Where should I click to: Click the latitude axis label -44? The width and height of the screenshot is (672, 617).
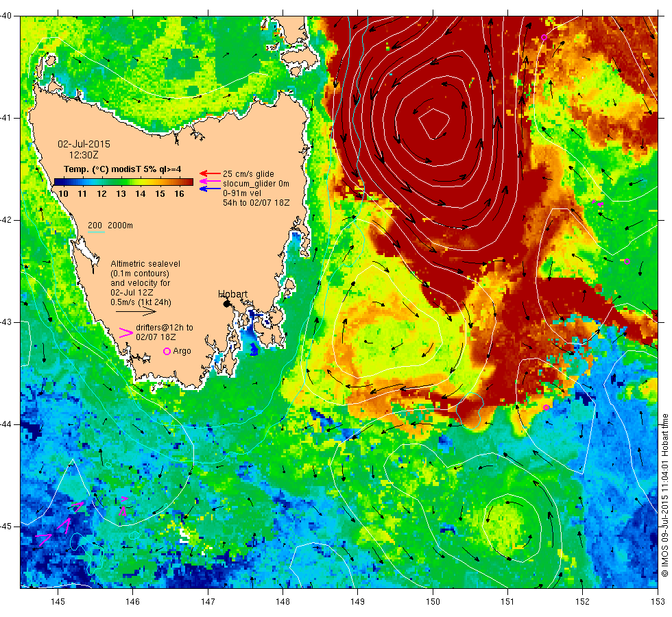(6, 424)
